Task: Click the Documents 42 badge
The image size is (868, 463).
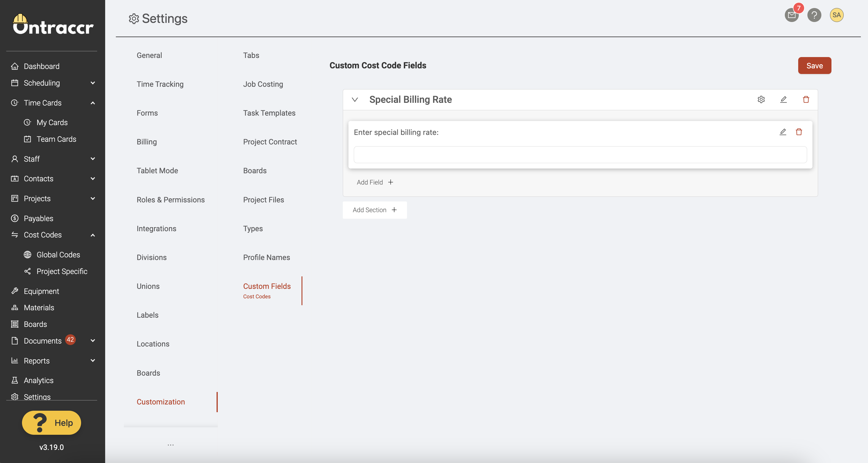Action: pos(70,340)
